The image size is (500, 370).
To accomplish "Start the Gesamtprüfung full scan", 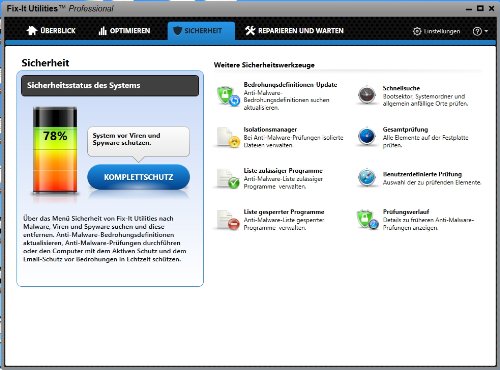I will (405, 129).
